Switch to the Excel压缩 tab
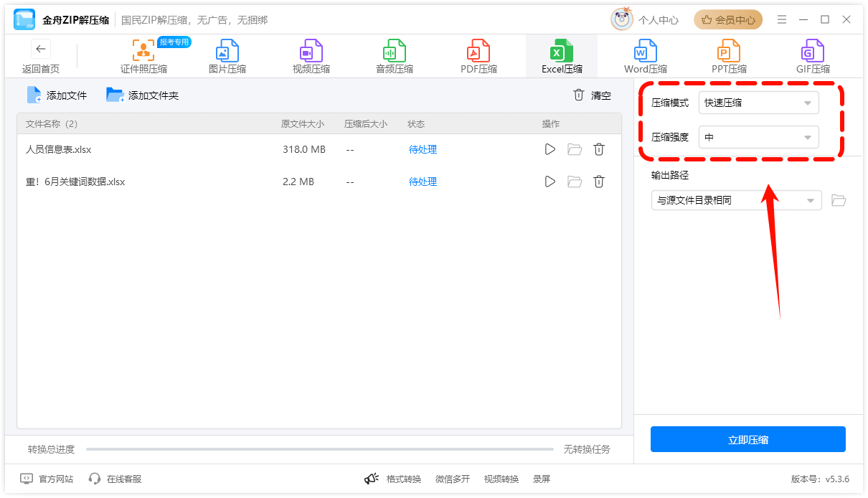 (562, 57)
